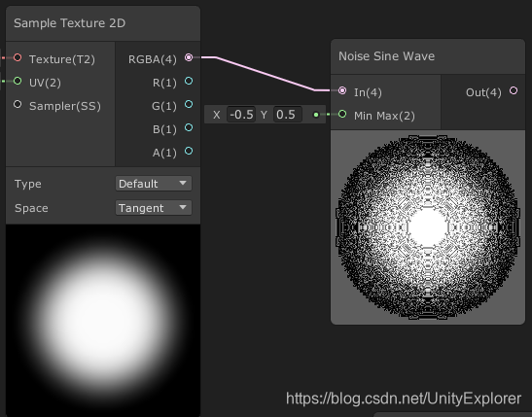Open the Space dropdown set to Tangent

pyautogui.click(x=154, y=208)
